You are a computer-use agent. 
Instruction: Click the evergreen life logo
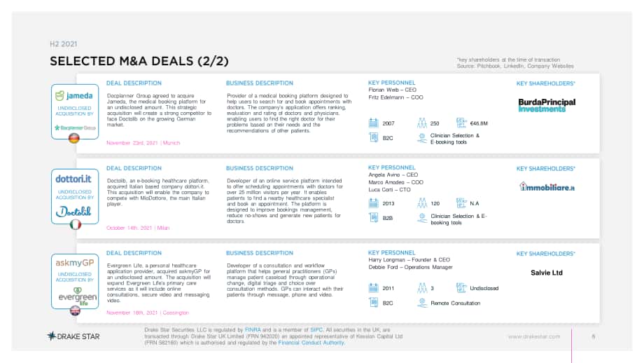(x=78, y=296)
